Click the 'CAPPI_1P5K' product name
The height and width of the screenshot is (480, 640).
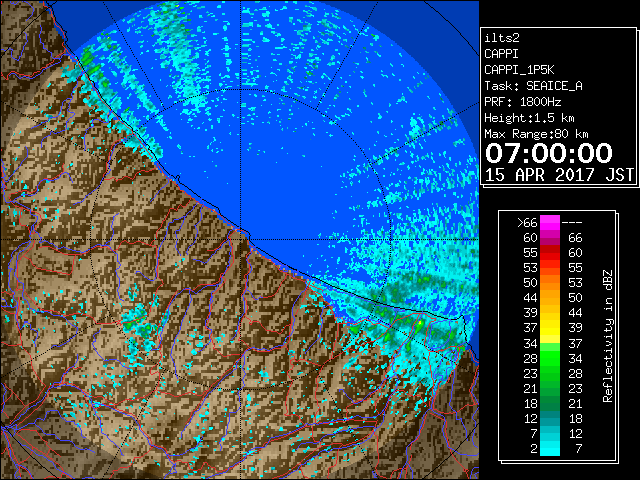coord(519,70)
